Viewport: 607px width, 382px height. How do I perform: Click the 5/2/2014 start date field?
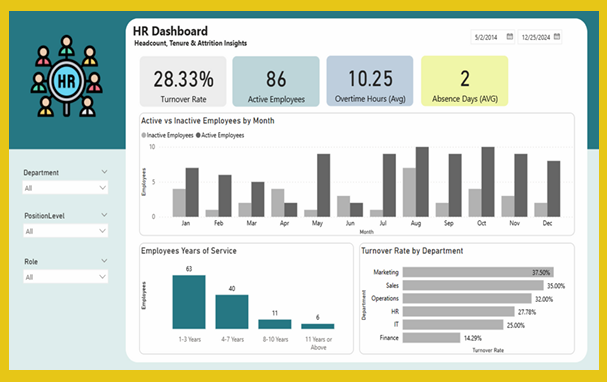tap(492, 37)
